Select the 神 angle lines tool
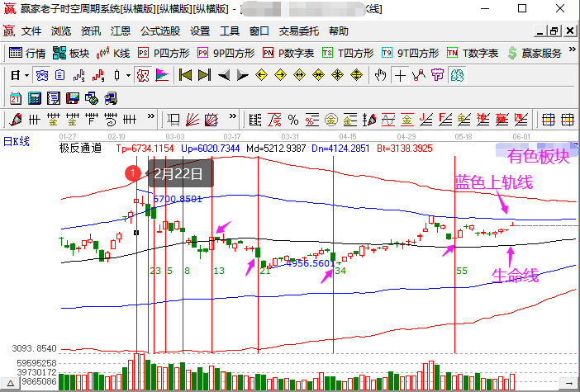This screenshot has width=580, height=392. [x=483, y=120]
